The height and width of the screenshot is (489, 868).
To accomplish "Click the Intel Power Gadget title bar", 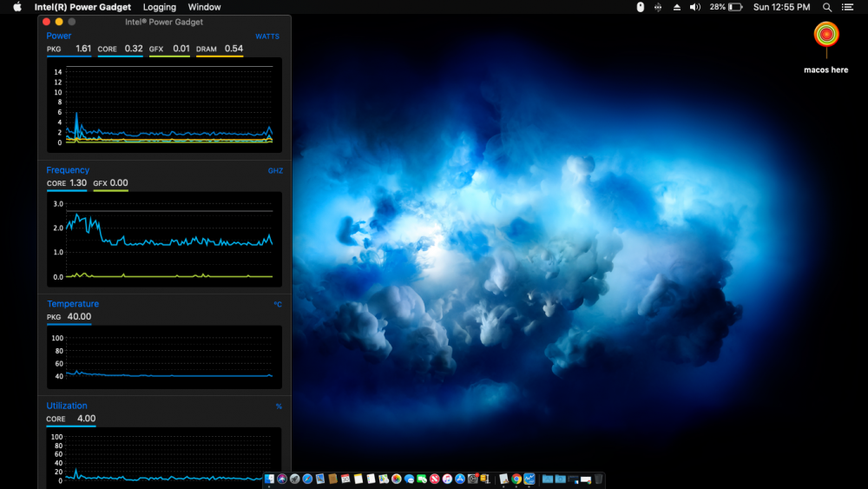I will pos(164,23).
